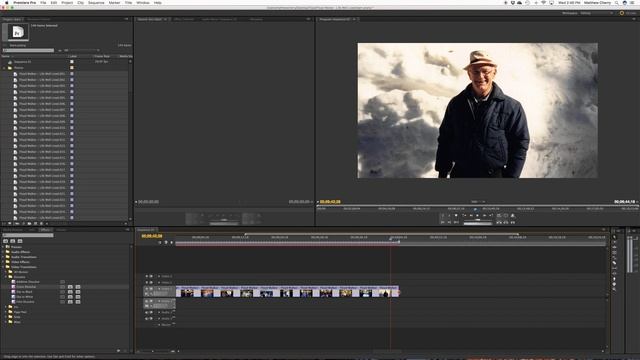
Task: Select Sequence 01 in Project panel
Action: coord(23,62)
